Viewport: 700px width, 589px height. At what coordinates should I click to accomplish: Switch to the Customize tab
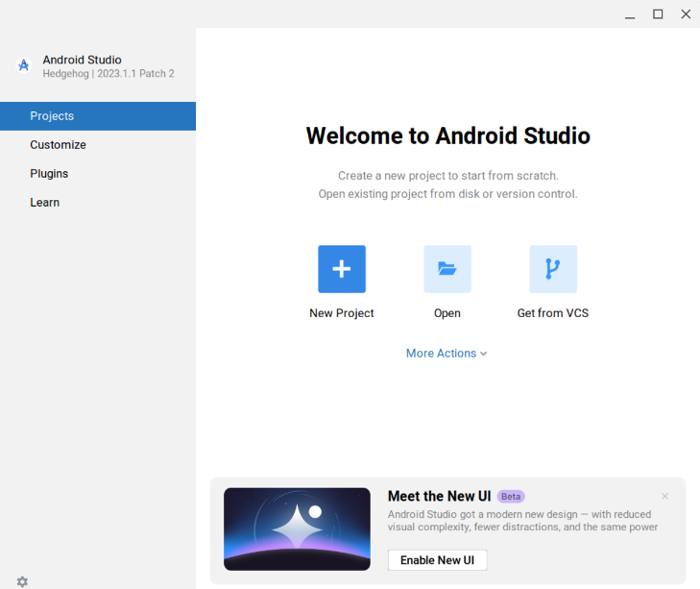point(98,145)
